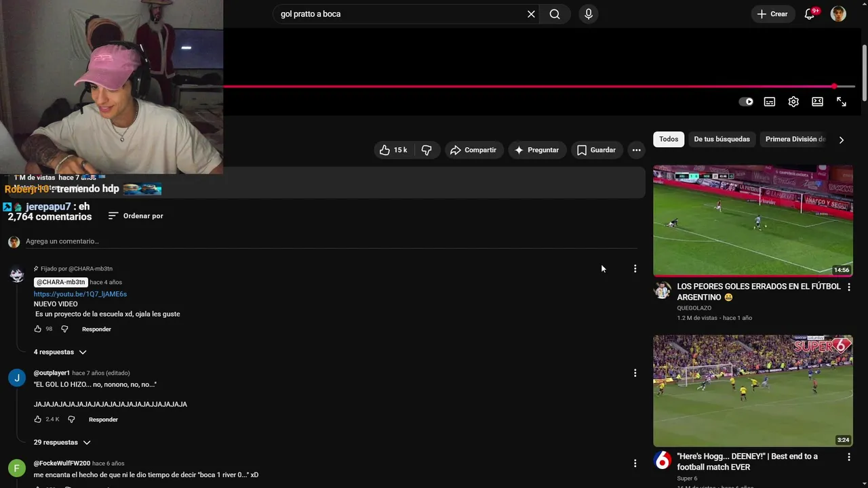The width and height of the screenshot is (868, 488).
Task: Toggle the autoplay switch
Action: (746, 102)
